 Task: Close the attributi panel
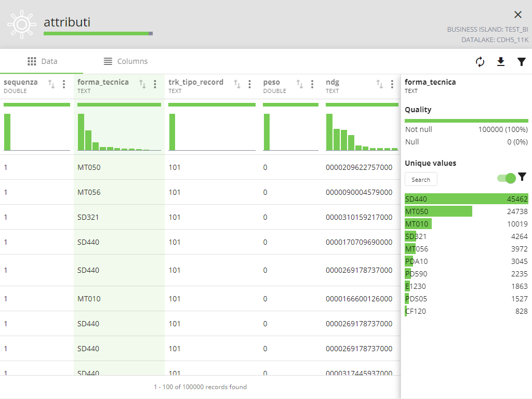click(x=517, y=15)
